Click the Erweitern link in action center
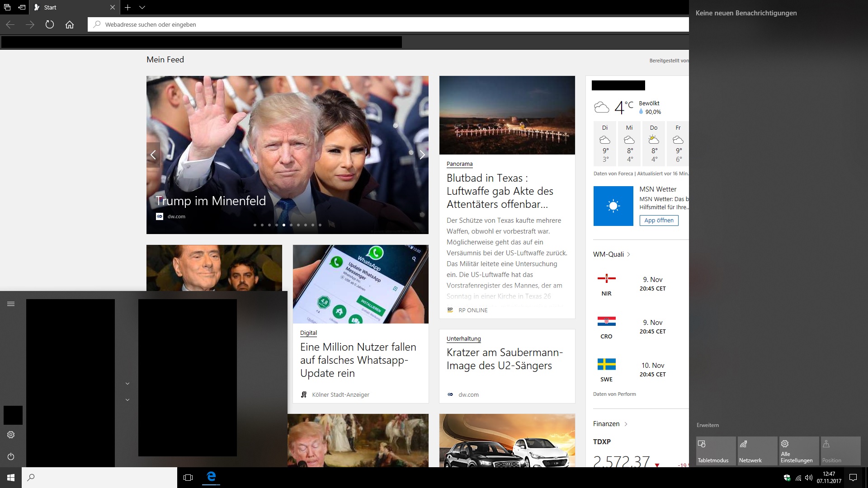This screenshot has width=868, height=488. 708,425
